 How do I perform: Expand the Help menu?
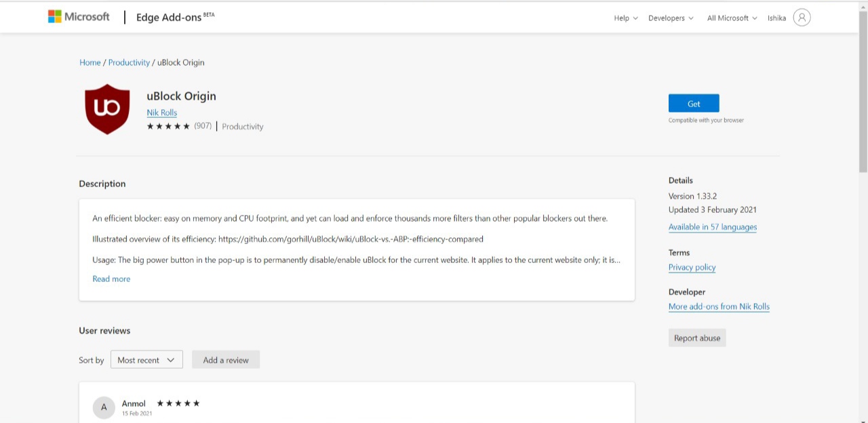click(626, 18)
